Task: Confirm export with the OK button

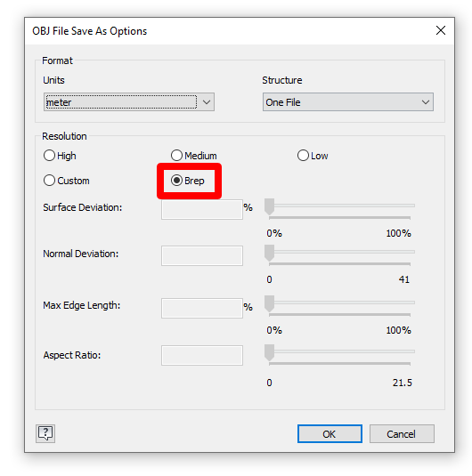Action: click(x=330, y=434)
